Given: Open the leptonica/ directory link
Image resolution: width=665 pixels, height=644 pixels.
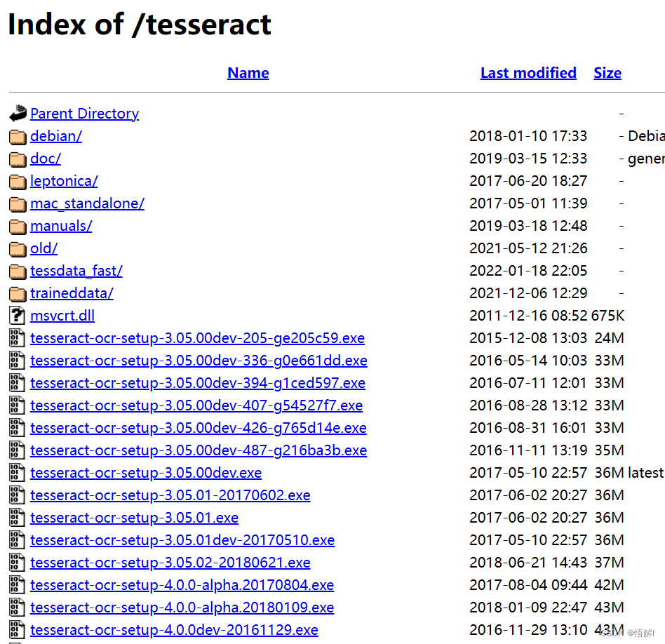Looking at the screenshot, I should [64, 181].
